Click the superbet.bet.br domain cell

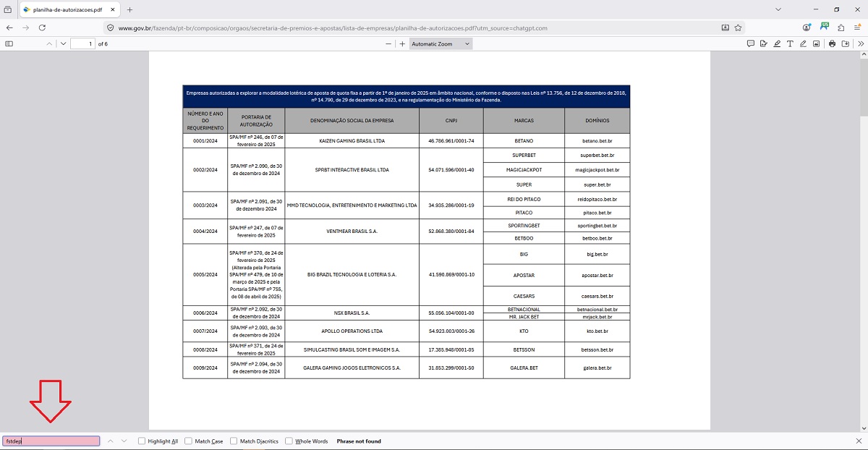[597, 156]
